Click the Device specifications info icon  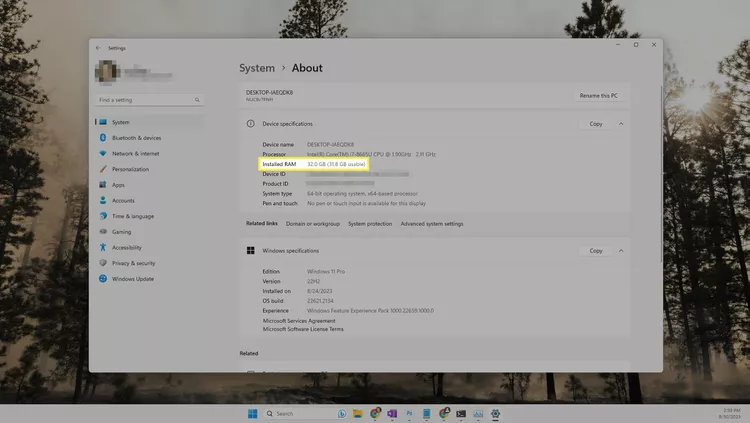click(x=251, y=124)
